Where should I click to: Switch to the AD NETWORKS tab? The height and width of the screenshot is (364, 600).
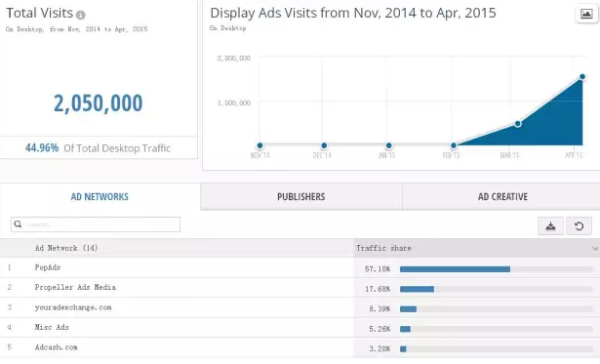pyautogui.click(x=100, y=197)
